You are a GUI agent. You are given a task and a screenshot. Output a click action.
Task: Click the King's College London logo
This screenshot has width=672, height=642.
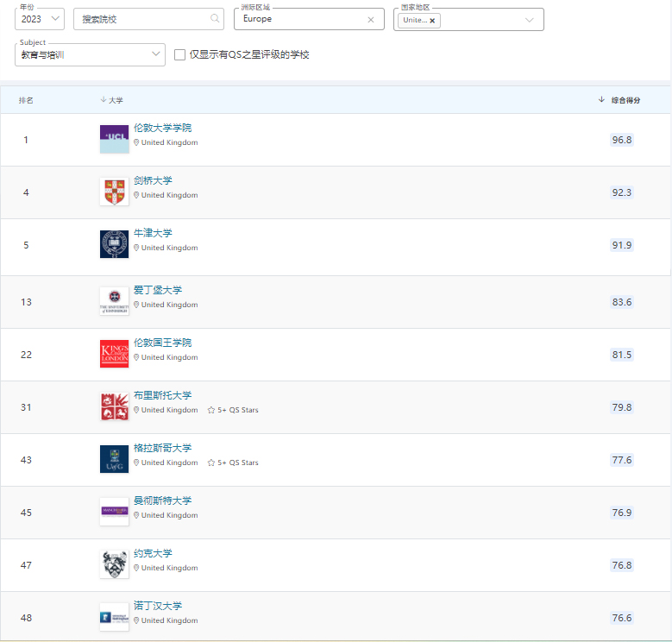tap(114, 354)
